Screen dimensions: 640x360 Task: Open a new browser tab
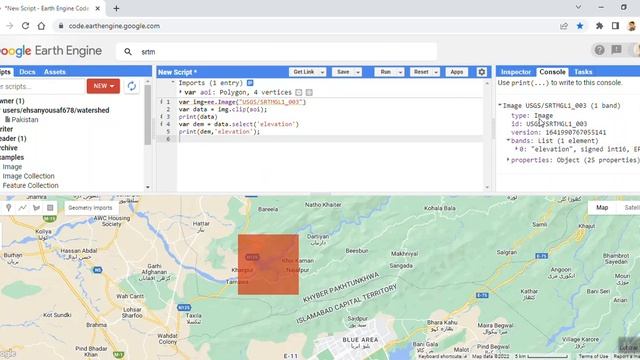[116, 8]
